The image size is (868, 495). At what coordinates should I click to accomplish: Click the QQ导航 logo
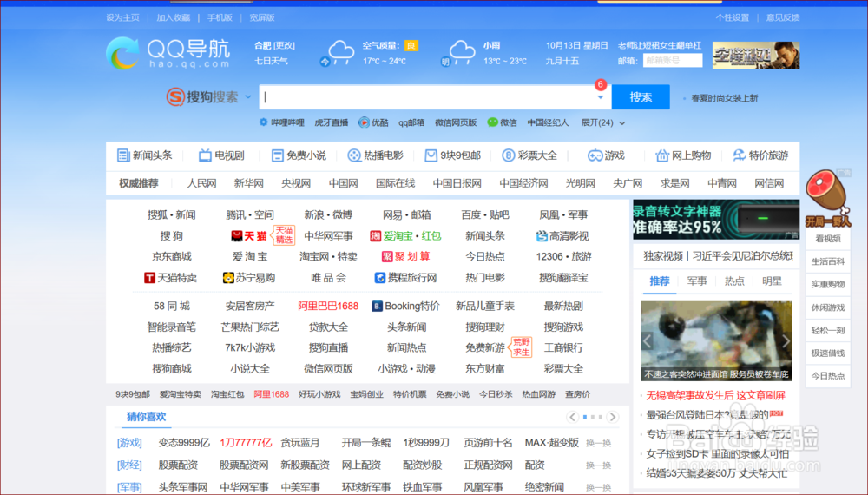pyautogui.click(x=168, y=53)
